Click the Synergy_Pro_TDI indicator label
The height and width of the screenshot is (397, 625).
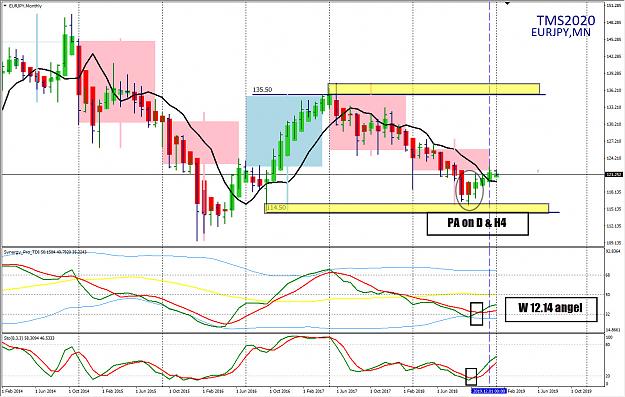45,252
